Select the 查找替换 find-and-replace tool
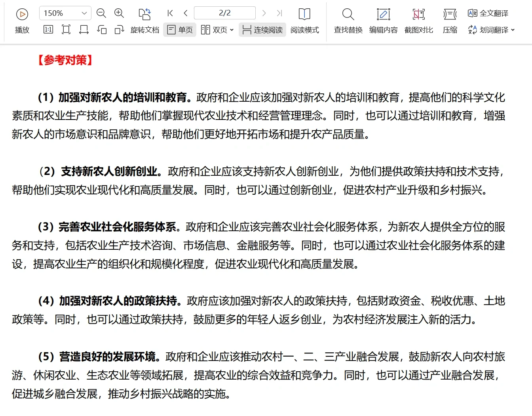Viewport: 532px width, 416px height. tap(348, 18)
